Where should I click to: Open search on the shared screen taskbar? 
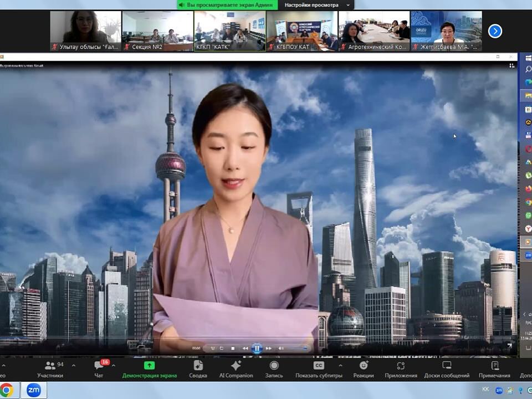(x=528, y=70)
